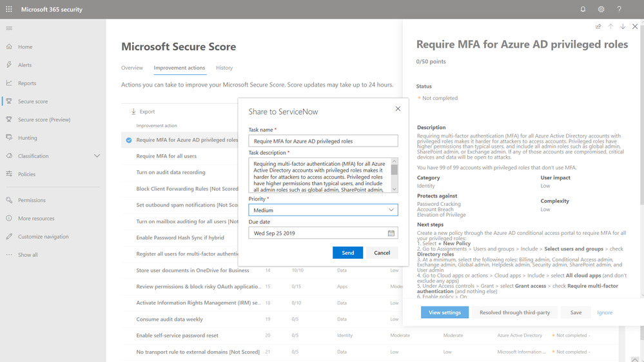The width and height of the screenshot is (644, 362).
Task: Click the Cancel button
Action: click(x=382, y=253)
